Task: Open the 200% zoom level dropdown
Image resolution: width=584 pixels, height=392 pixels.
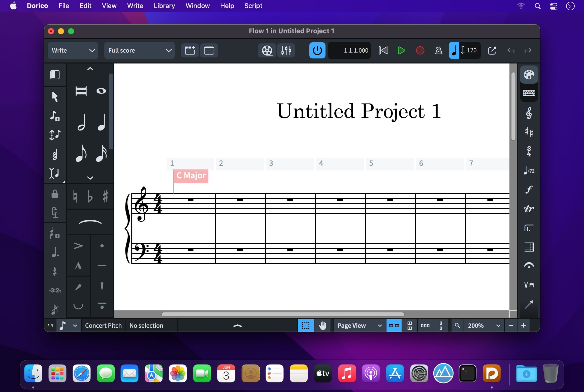Action: 484,325
